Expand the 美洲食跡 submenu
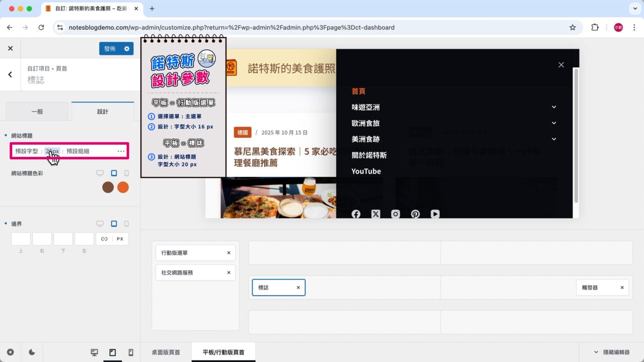 [554, 139]
